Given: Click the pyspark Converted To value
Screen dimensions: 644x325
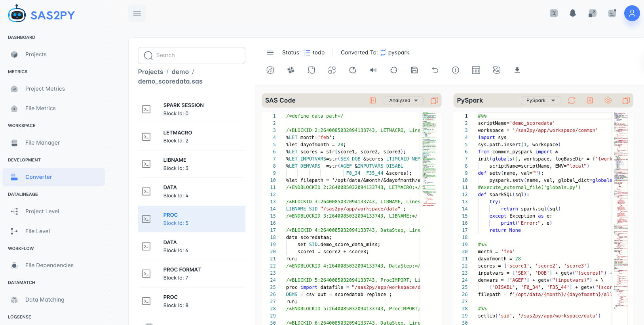Looking at the screenshot, I should point(399,53).
